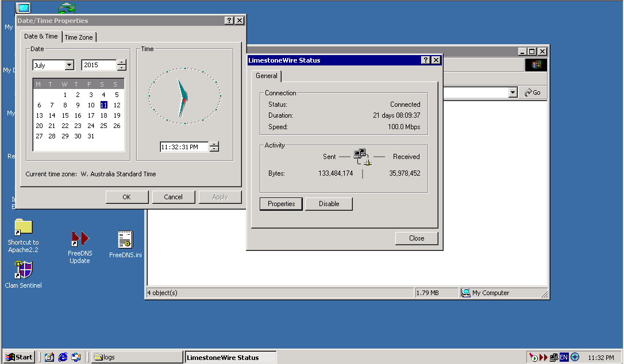
Task: Click the Disable button for the connection
Action: [x=329, y=204]
